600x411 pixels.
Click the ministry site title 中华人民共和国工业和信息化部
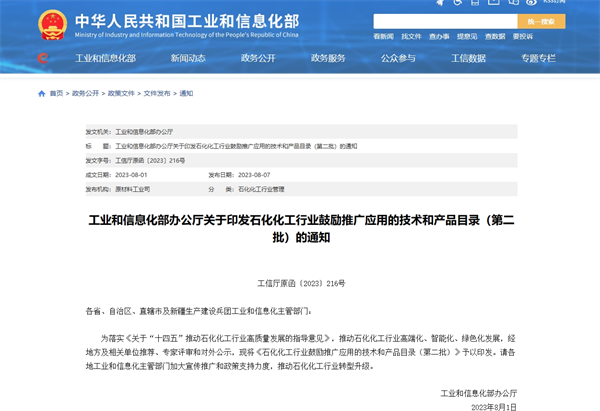(x=187, y=21)
